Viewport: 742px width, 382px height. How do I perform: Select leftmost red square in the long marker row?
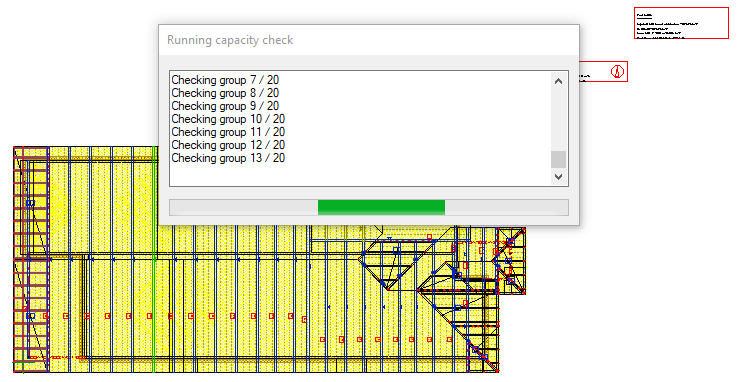coord(45,316)
